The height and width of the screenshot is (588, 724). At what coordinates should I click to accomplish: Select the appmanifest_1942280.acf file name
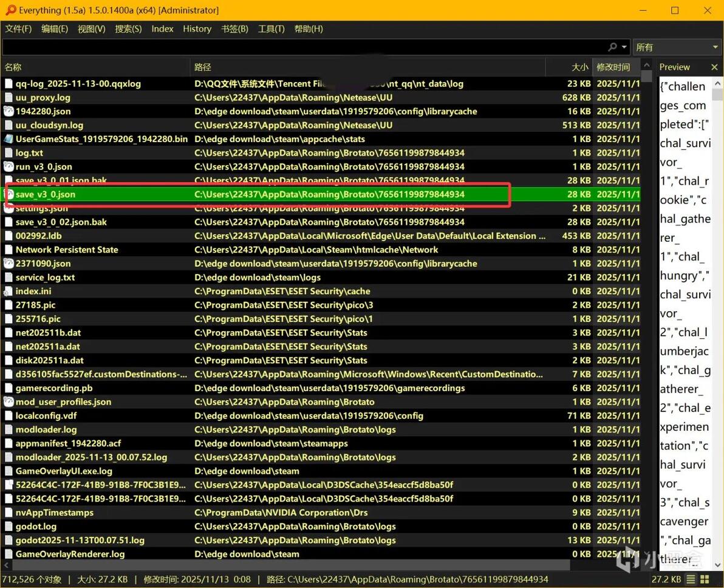[69, 443]
